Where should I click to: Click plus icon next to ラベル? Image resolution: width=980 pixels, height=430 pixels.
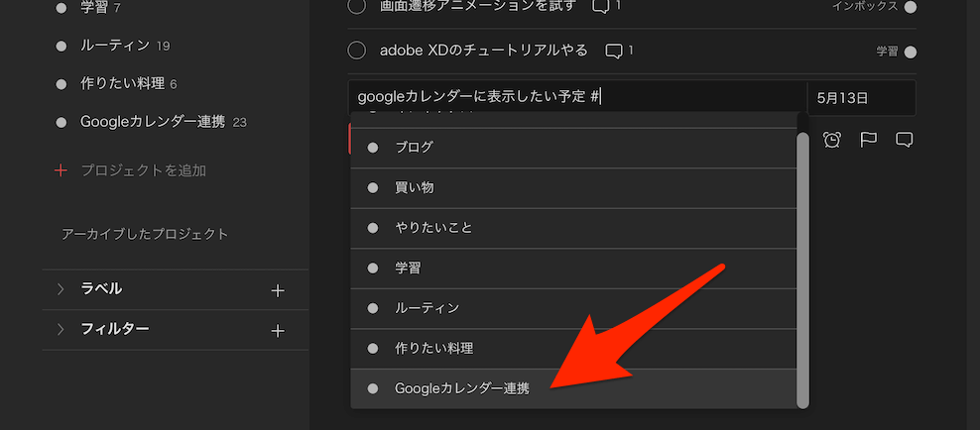[278, 290]
